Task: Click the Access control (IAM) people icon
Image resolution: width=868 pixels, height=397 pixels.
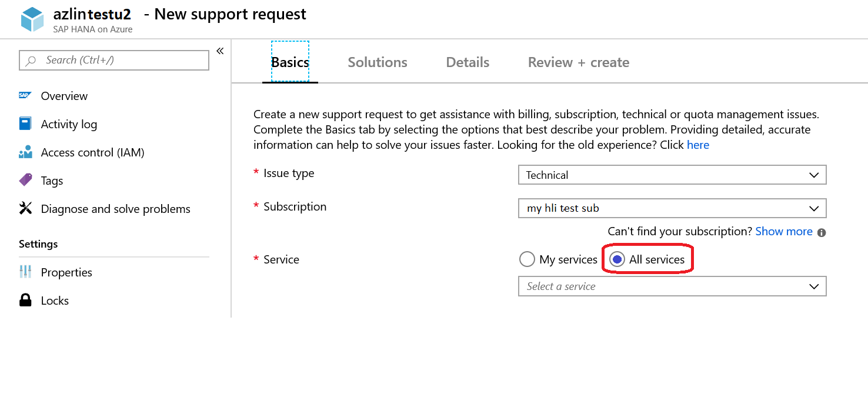Action: pyautogui.click(x=25, y=152)
